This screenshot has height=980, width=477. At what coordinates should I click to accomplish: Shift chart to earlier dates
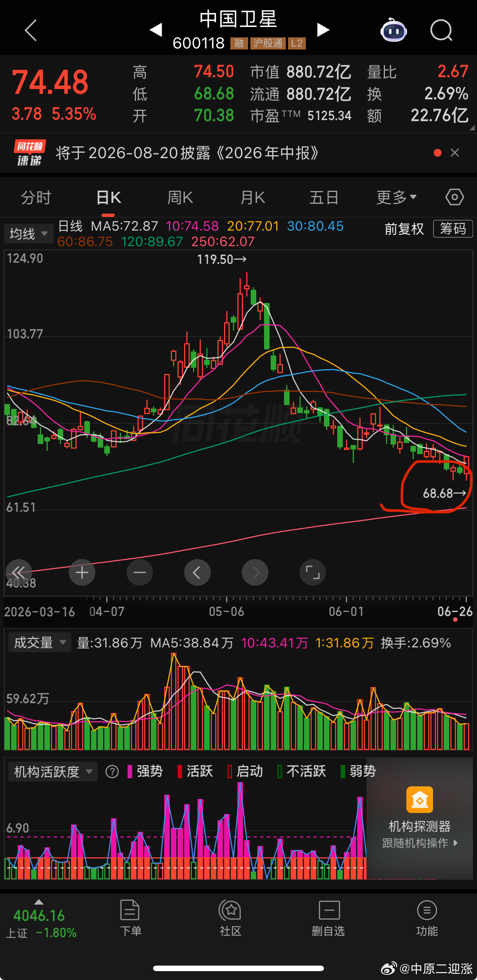tap(197, 572)
